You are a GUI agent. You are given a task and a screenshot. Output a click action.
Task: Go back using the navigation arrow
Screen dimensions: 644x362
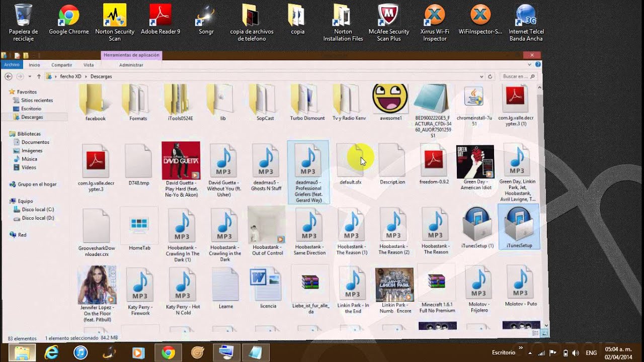8,76
